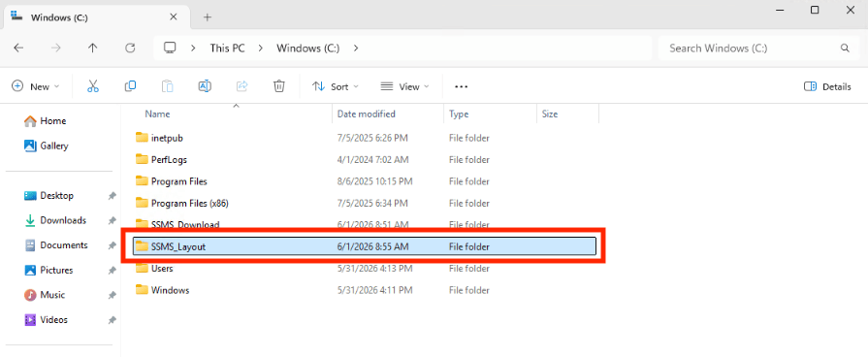Open Desktop in quick access
The width and height of the screenshot is (868, 357).
click(56, 195)
